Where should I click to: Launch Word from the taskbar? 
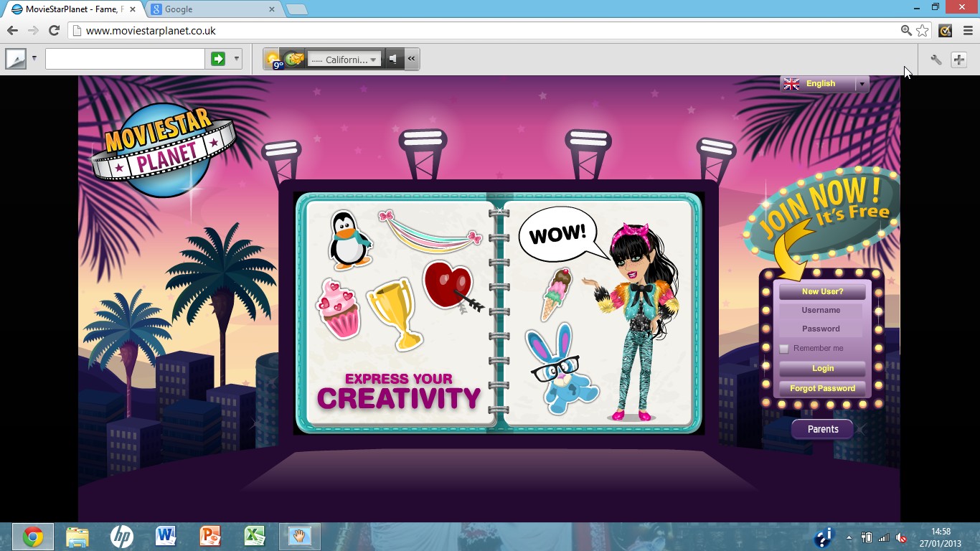(166, 537)
